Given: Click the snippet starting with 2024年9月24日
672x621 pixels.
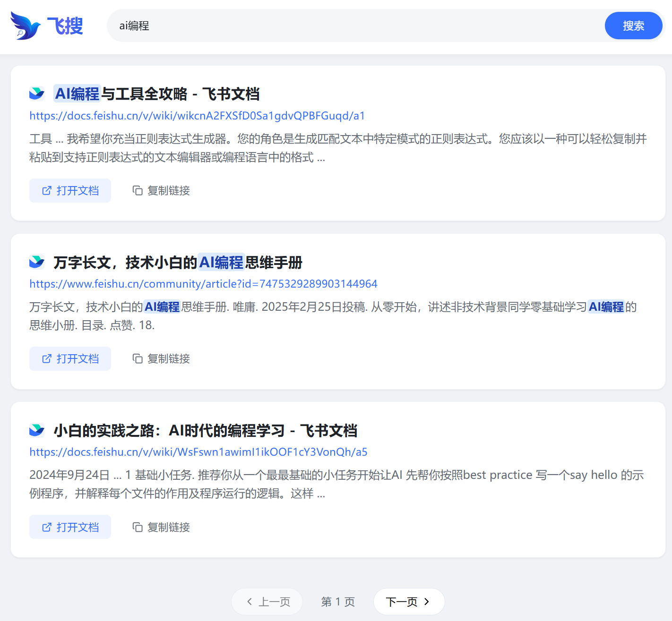Looking at the screenshot, I should click(x=336, y=484).
